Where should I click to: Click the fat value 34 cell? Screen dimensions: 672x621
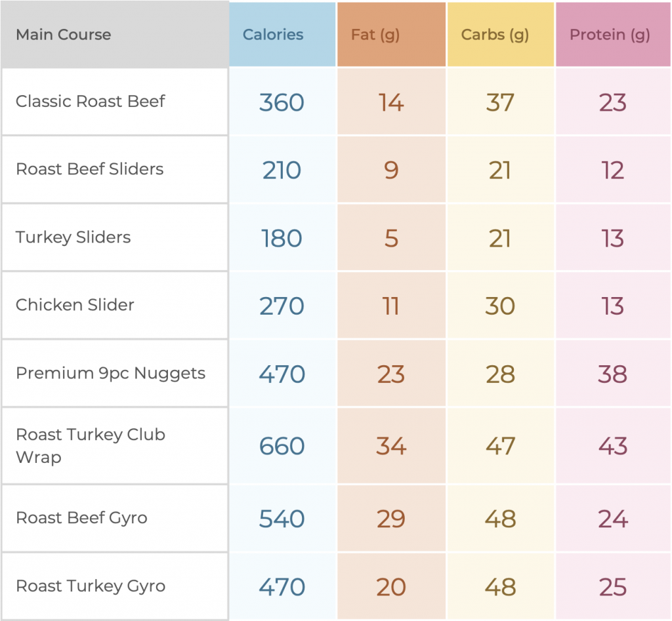pos(391,446)
